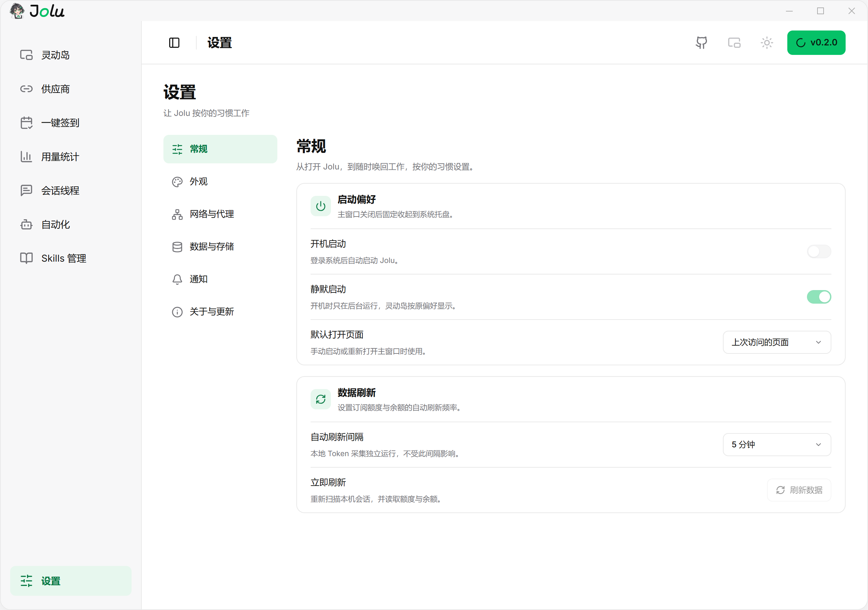Open the 自动刷新间隔 dropdown
The image size is (868, 610).
pos(777,445)
